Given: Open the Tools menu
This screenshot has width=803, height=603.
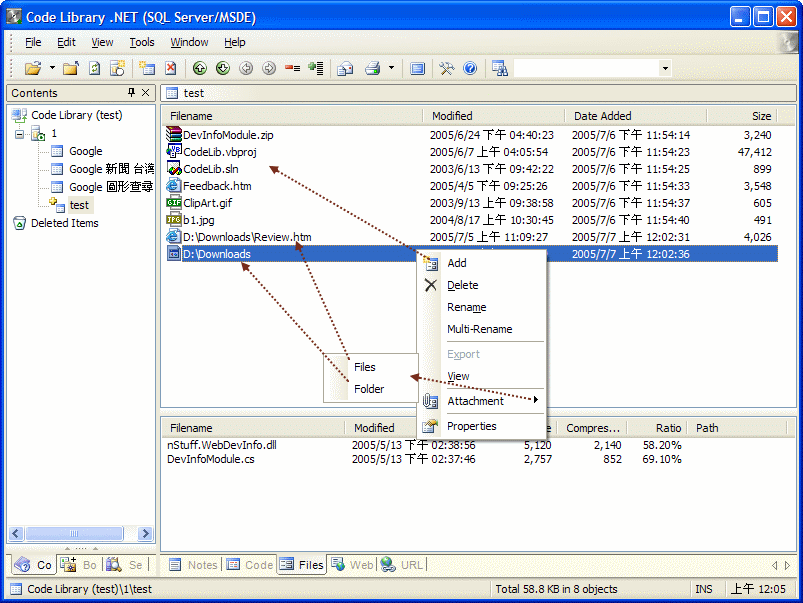Looking at the screenshot, I should tap(142, 42).
